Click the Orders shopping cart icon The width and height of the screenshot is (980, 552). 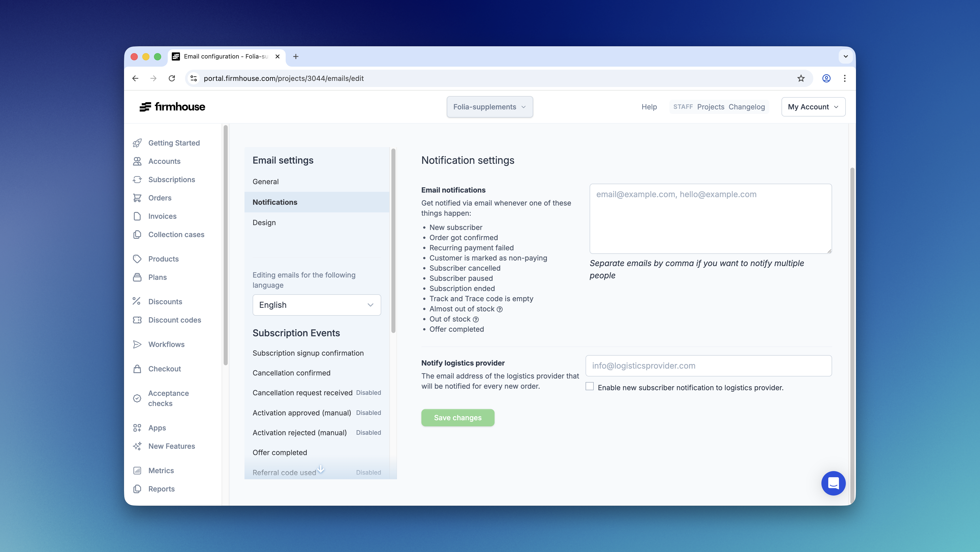pyautogui.click(x=137, y=198)
